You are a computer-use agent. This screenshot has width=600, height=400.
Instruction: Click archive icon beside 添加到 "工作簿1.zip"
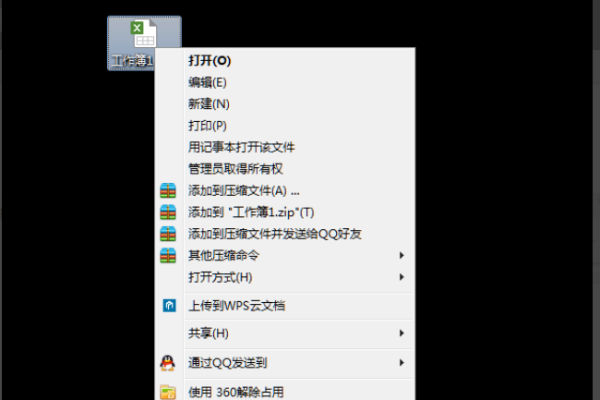(168, 212)
